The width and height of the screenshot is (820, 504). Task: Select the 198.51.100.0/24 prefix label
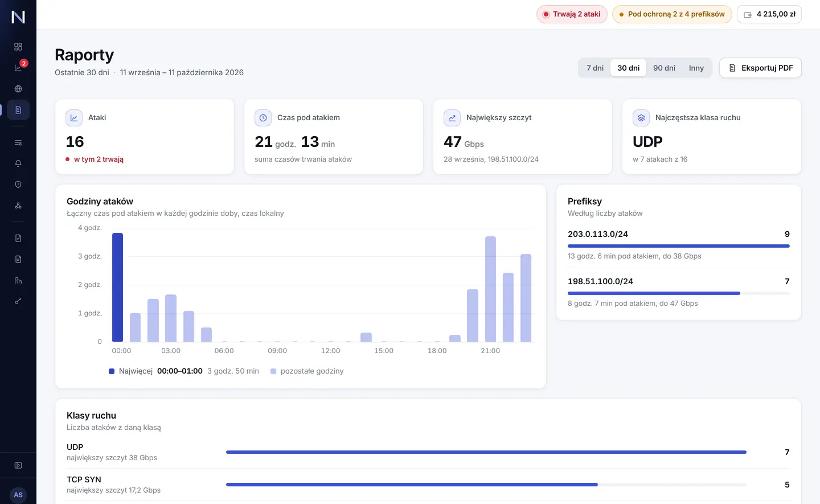[600, 281]
